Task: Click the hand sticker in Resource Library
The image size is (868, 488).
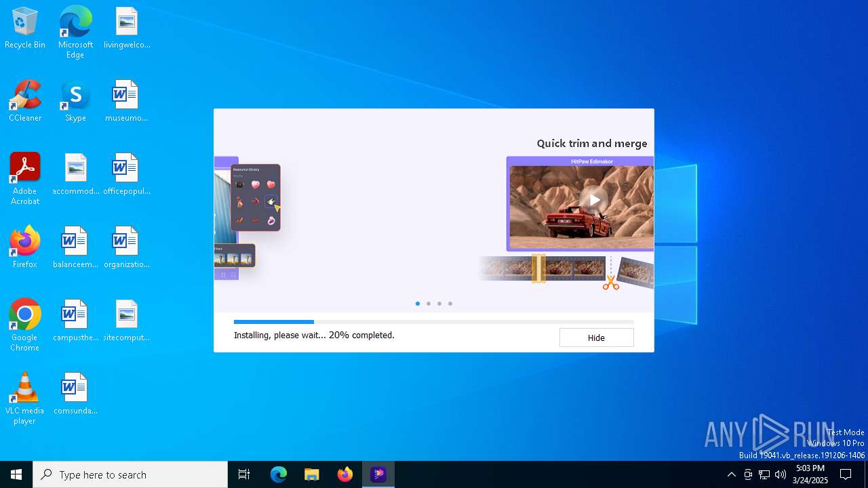Action: click(x=271, y=201)
